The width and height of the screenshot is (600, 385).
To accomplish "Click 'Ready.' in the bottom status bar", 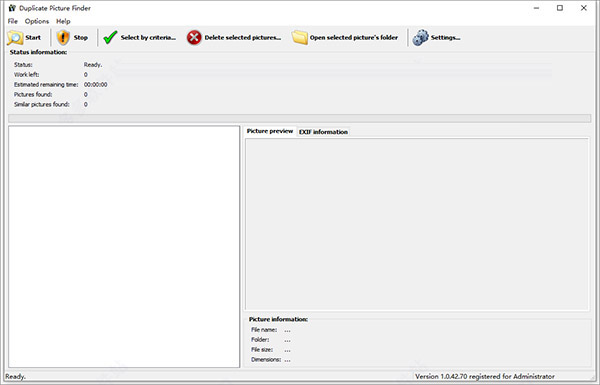I will coord(15,377).
